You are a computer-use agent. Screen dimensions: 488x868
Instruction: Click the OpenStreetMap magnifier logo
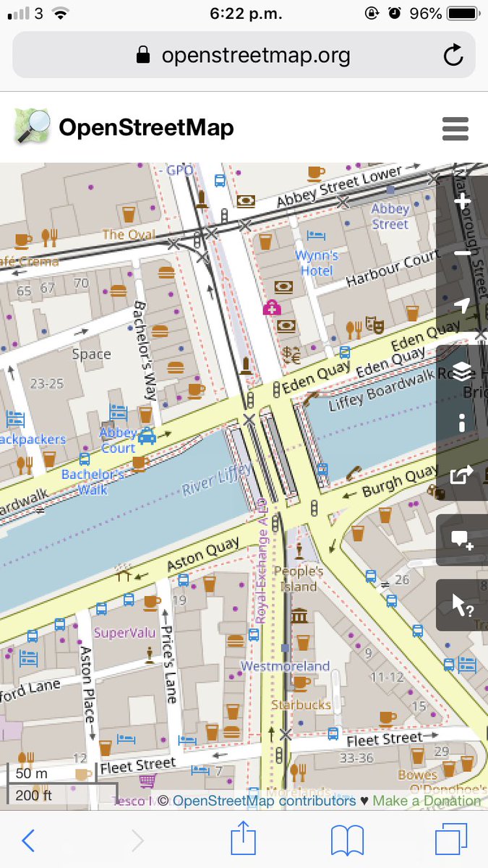(x=32, y=127)
